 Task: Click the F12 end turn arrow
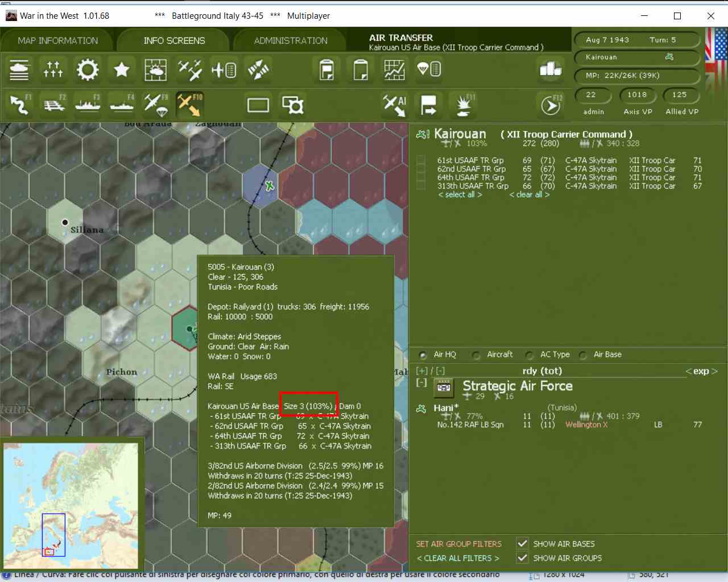[x=551, y=105]
